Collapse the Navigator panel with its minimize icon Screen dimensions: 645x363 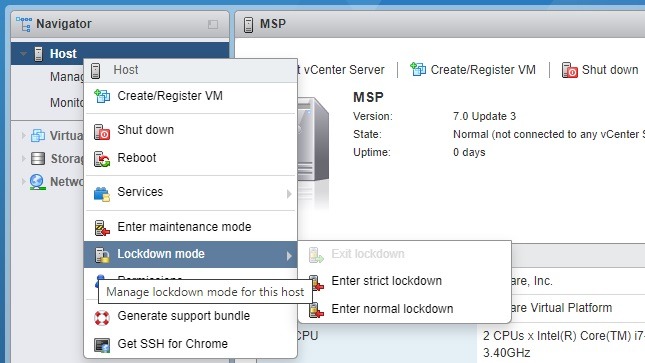213,24
